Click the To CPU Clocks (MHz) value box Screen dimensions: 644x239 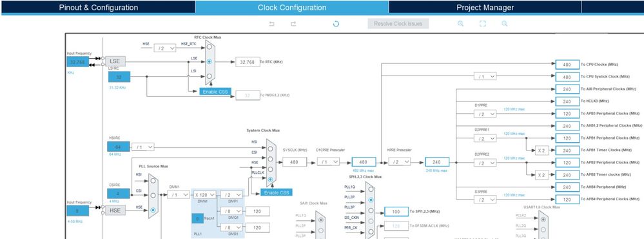pyautogui.click(x=567, y=65)
